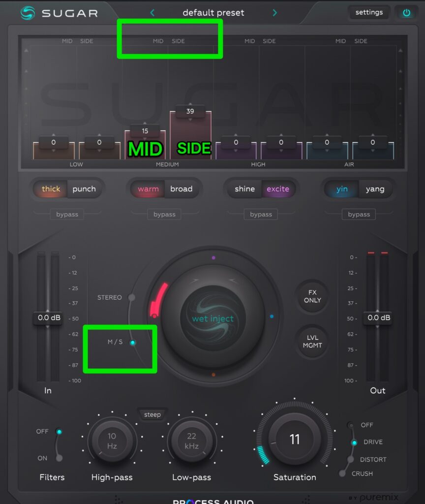This screenshot has width=425, height=504.
Task: Select the STEREO mode radio dot
Action: coord(131,297)
